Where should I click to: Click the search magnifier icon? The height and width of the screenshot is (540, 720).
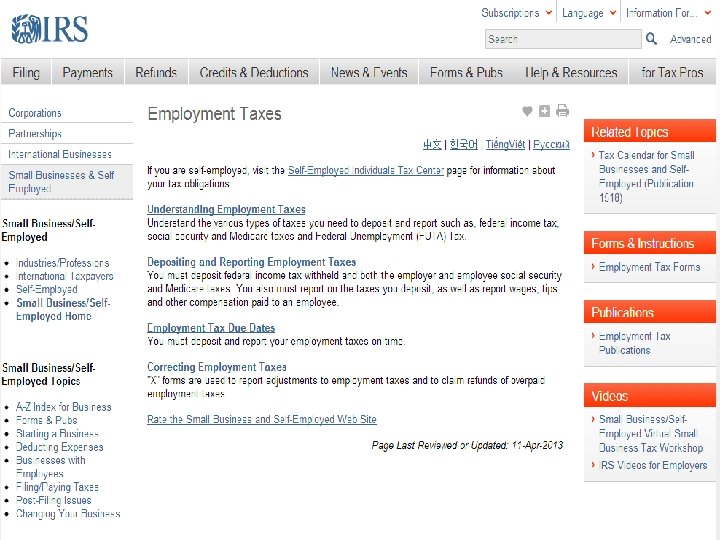(651, 39)
